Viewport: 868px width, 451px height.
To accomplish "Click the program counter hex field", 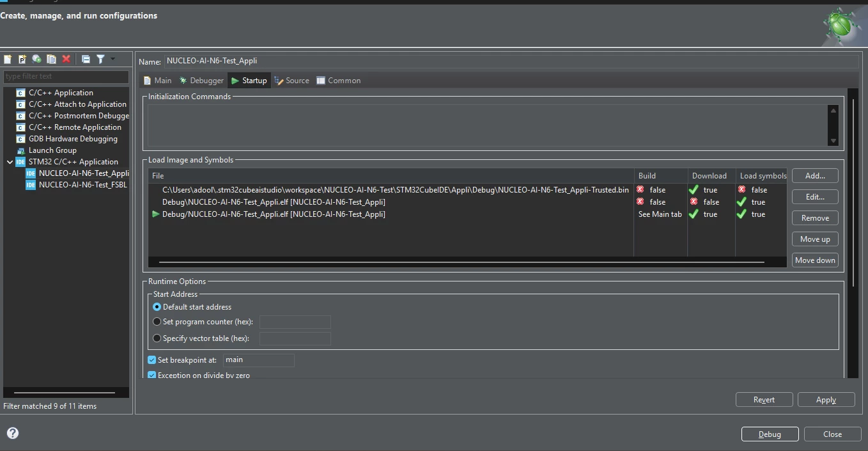I will (x=295, y=322).
